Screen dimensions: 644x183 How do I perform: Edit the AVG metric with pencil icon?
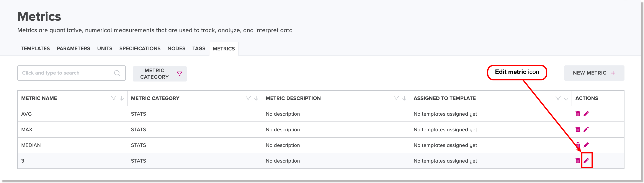pyautogui.click(x=586, y=114)
